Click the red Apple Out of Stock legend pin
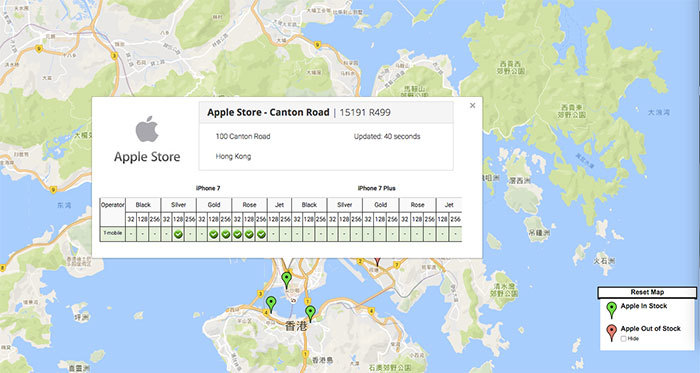 click(x=612, y=332)
